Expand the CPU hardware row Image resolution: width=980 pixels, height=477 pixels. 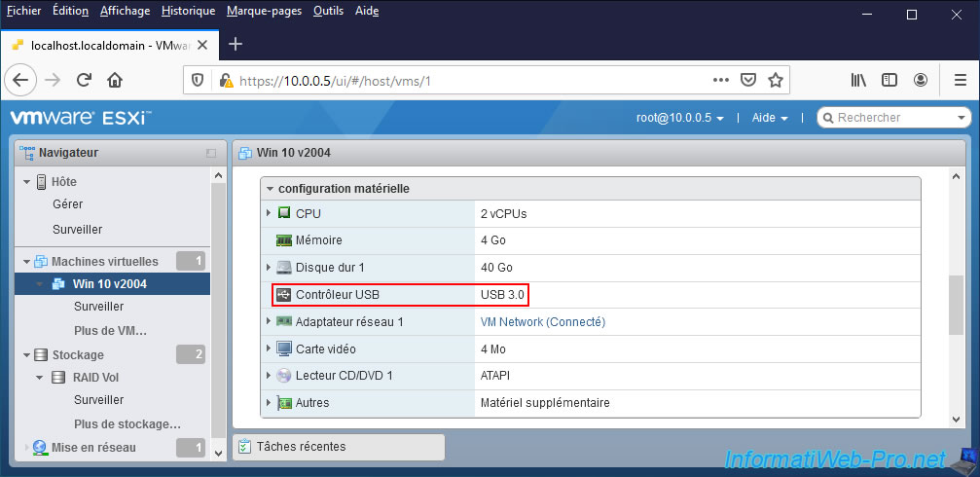click(270, 213)
